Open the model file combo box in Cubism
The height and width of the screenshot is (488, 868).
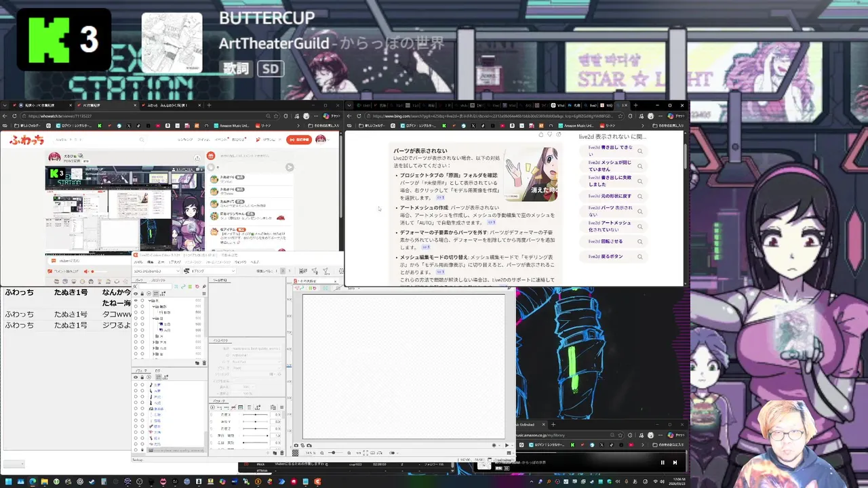pyautogui.click(x=156, y=271)
